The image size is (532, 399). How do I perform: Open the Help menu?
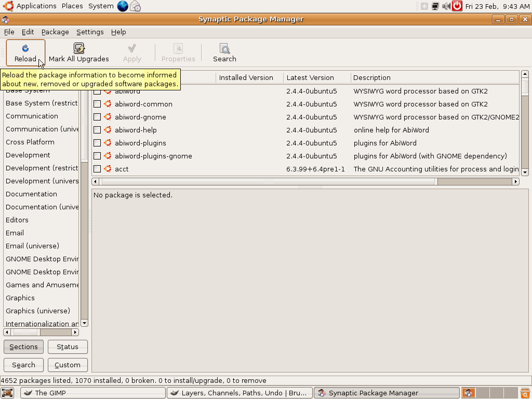[x=118, y=32]
